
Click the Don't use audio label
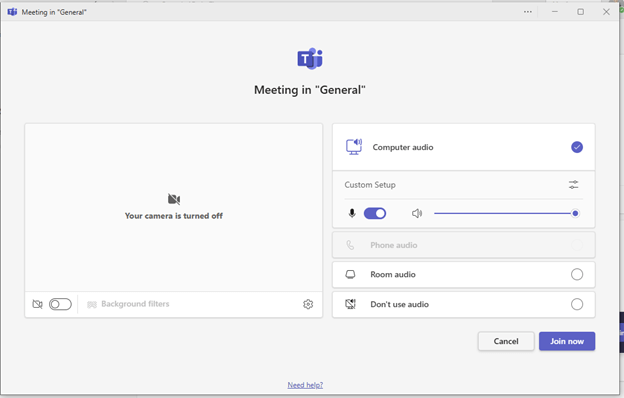click(x=400, y=304)
